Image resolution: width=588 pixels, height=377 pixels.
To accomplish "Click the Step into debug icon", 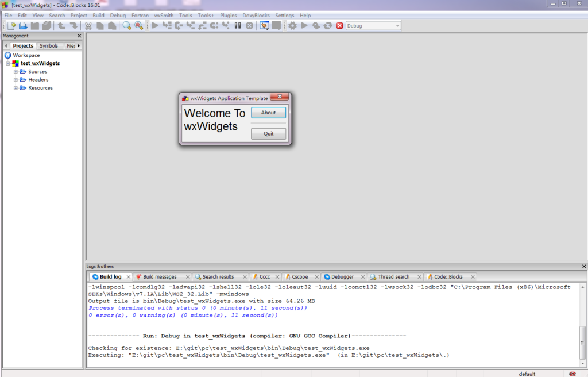I will pos(191,25).
